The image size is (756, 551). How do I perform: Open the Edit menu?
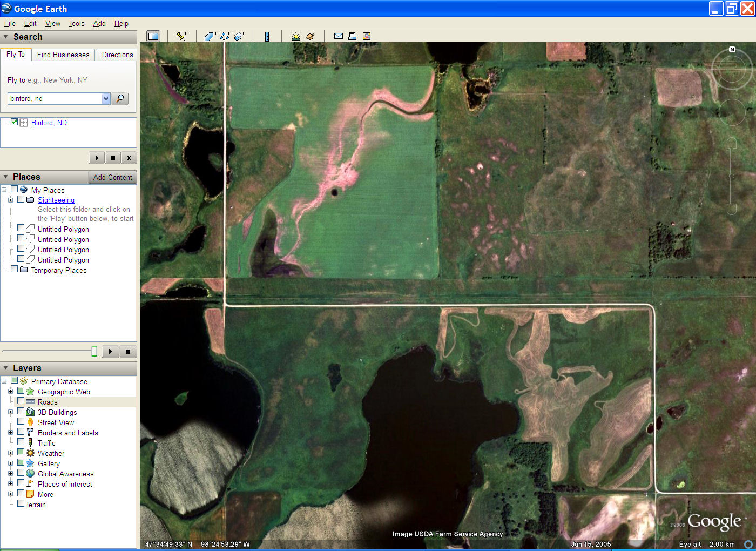click(30, 23)
